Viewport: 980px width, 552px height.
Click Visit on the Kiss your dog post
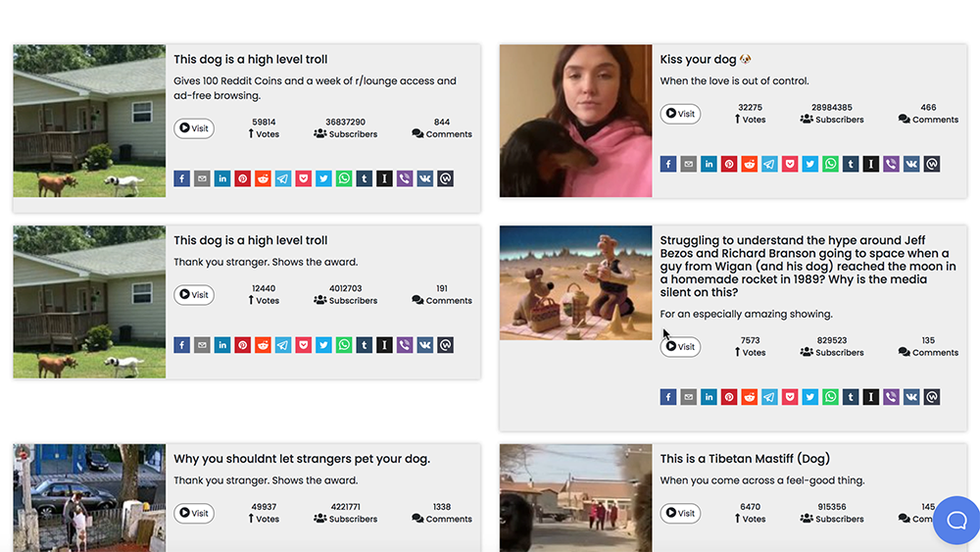pyautogui.click(x=680, y=114)
